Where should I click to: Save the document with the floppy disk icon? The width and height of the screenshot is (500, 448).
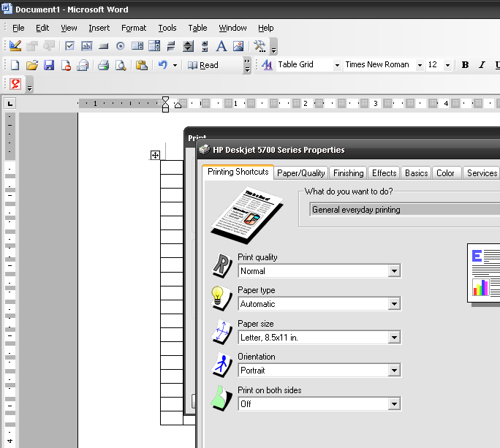[49, 65]
